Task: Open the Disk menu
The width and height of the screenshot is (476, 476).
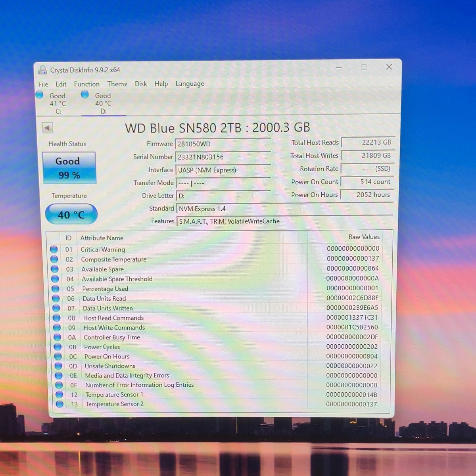Action: click(141, 84)
